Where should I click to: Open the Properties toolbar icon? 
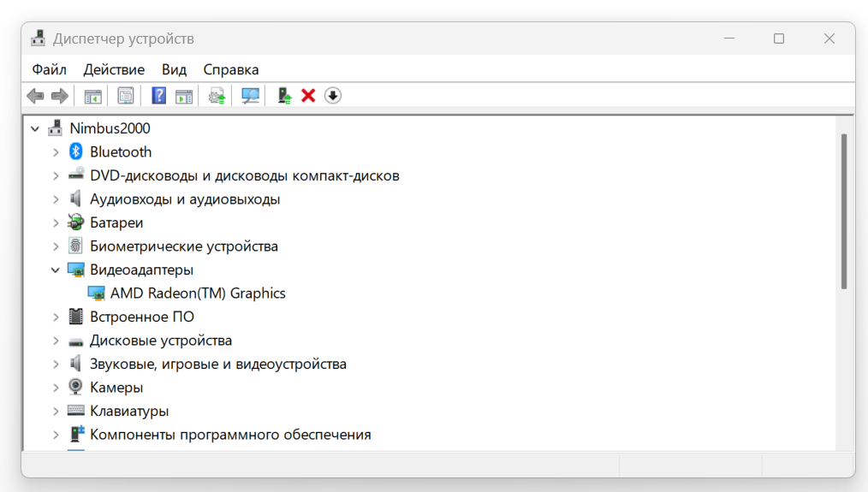(126, 96)
